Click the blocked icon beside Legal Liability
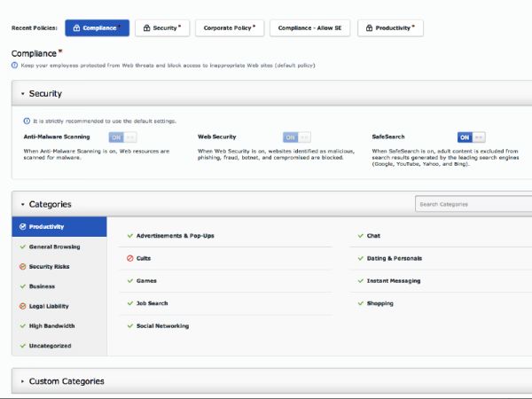Screen dimensions: 532x399 pyautogui.click(x=22, y=306)
